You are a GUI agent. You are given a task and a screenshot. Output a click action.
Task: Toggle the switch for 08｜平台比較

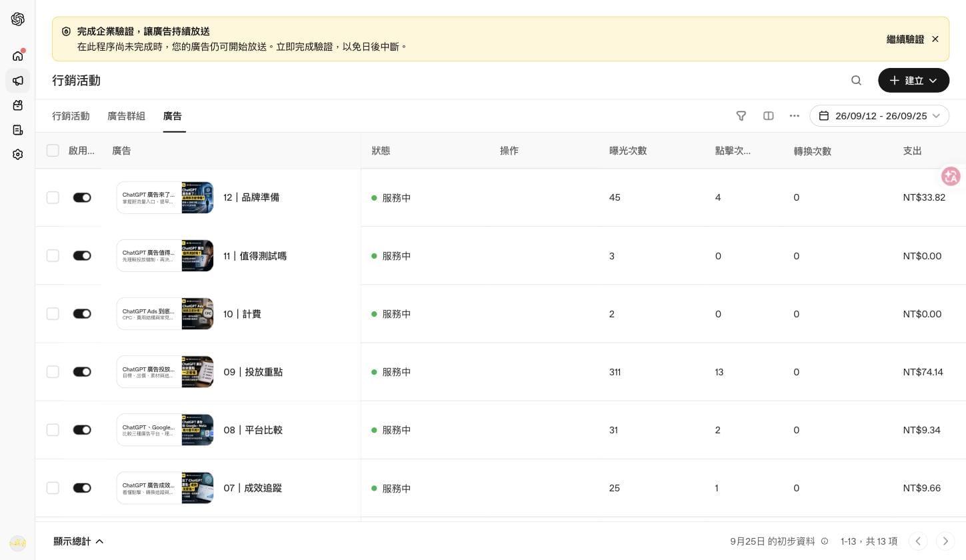[82, 430]
